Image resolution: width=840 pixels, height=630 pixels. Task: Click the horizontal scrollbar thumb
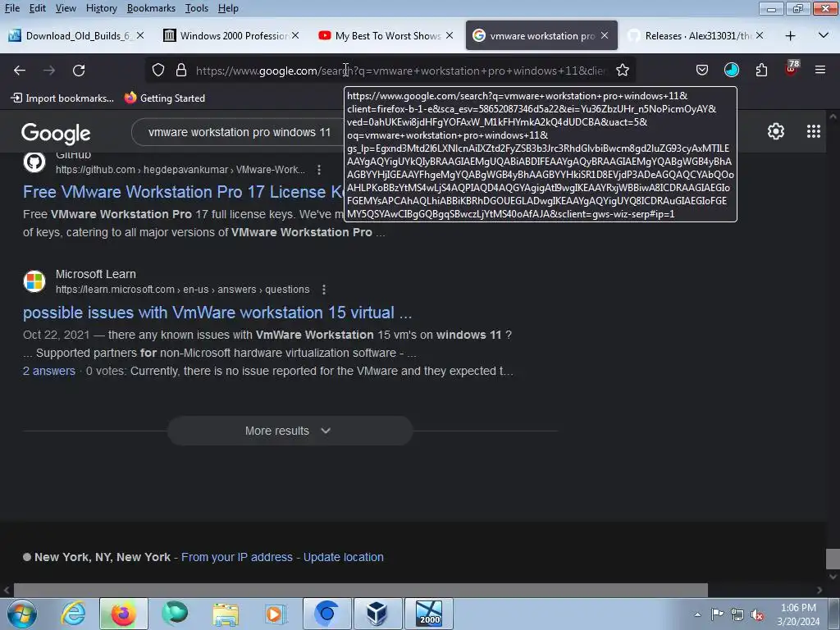(361, 591)
